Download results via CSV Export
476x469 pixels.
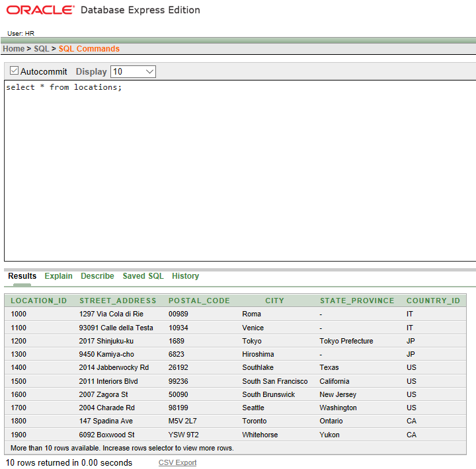pos(177,462)
